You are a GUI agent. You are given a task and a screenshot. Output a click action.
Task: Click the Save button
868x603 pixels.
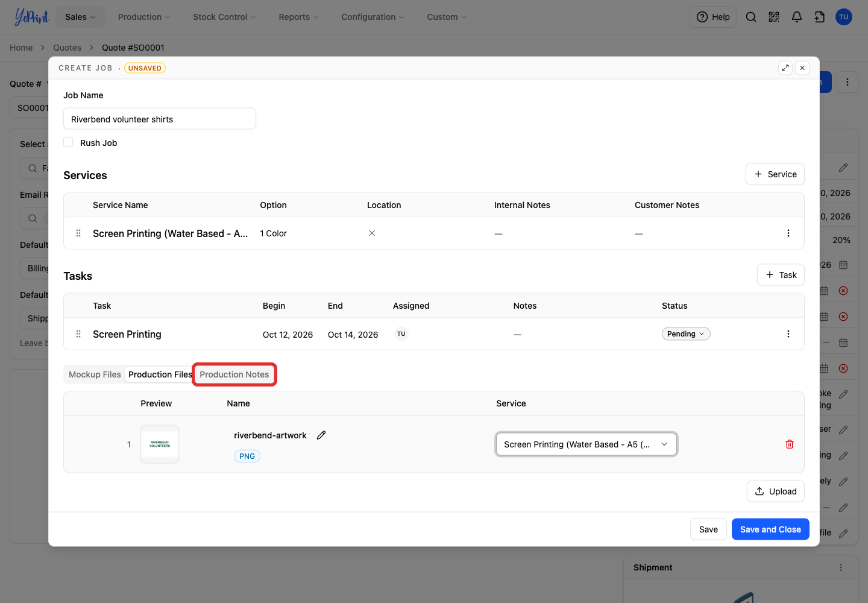tap(708, 529)
